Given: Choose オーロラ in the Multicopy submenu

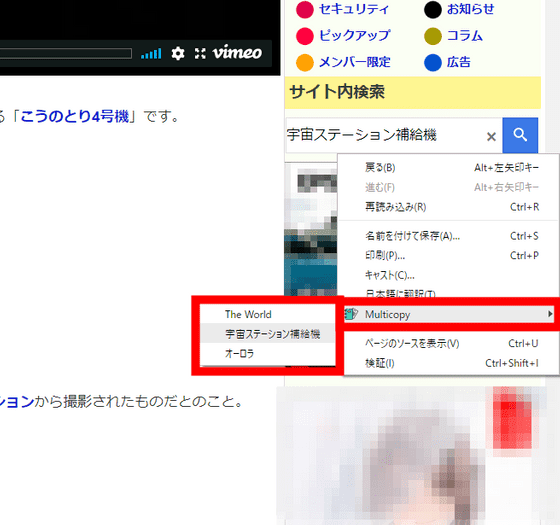Looking at the screenshot, I should coord(268,354).
